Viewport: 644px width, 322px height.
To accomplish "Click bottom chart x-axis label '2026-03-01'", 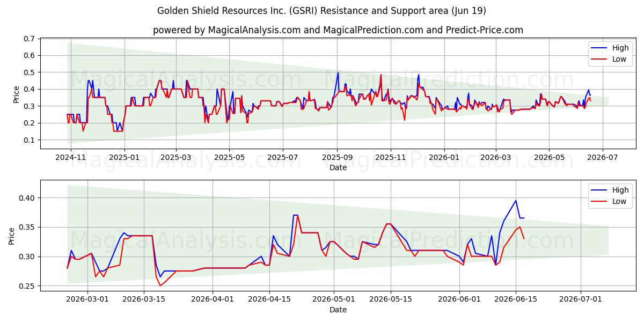I will tap(87, 299).
